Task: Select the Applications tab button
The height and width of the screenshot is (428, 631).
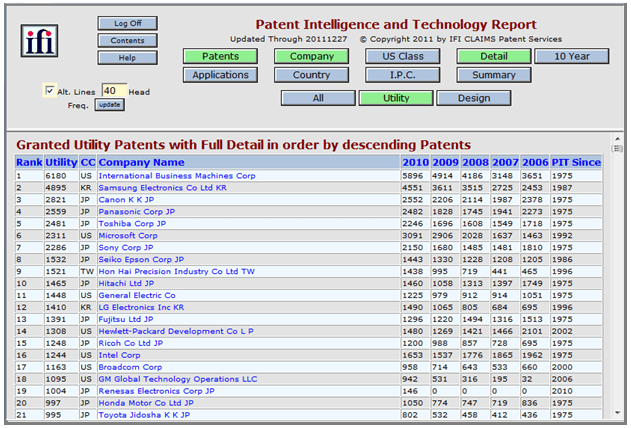Action: point(221,75)
